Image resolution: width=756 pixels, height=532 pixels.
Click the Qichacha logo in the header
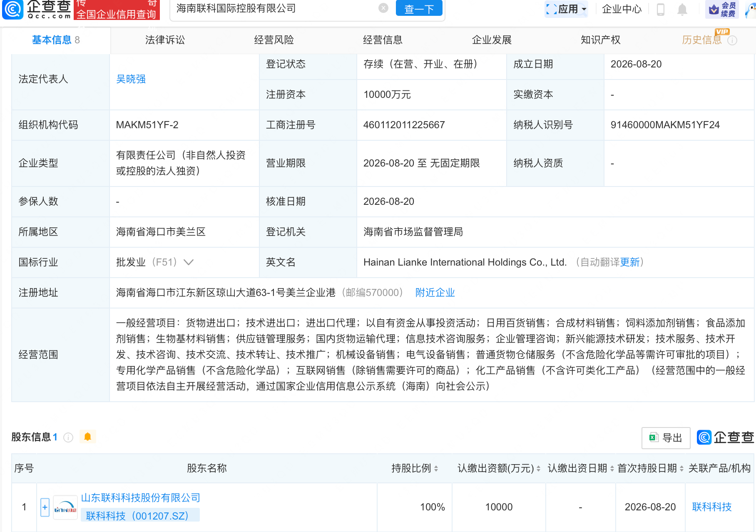tap(37, 9)
